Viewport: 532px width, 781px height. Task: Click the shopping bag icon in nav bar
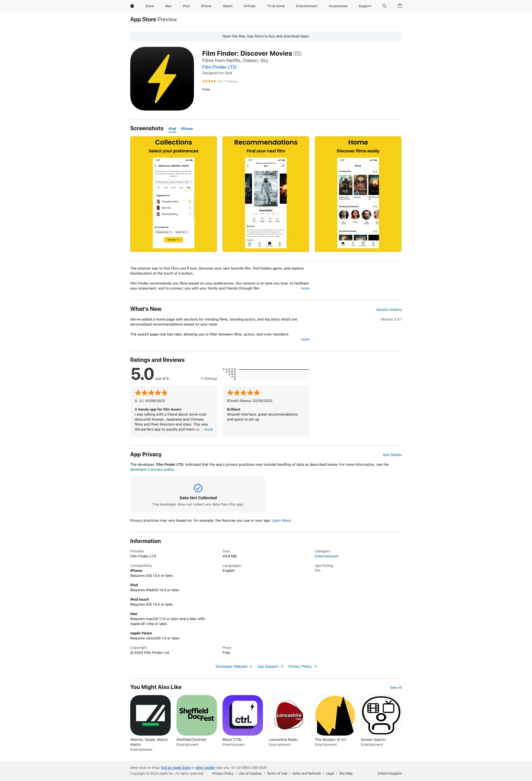tap(399, 6)
